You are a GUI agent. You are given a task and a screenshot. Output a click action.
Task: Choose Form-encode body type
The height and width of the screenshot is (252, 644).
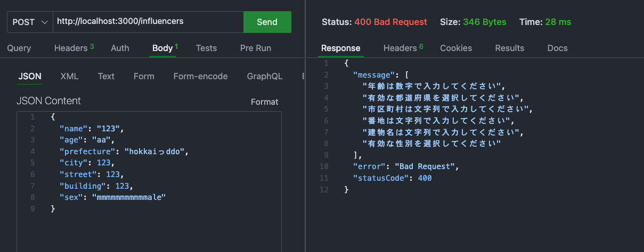tap(200, 76)
